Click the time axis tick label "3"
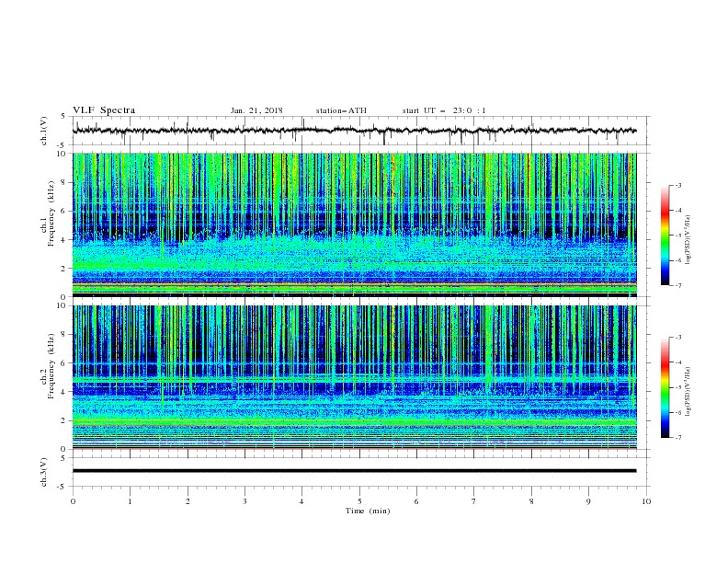This screenshot has height=563, width=728. (245, 501)
